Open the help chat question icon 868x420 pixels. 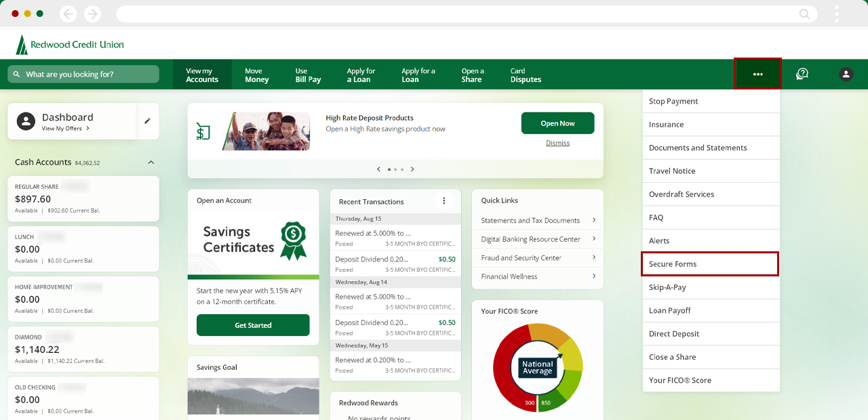802,74
